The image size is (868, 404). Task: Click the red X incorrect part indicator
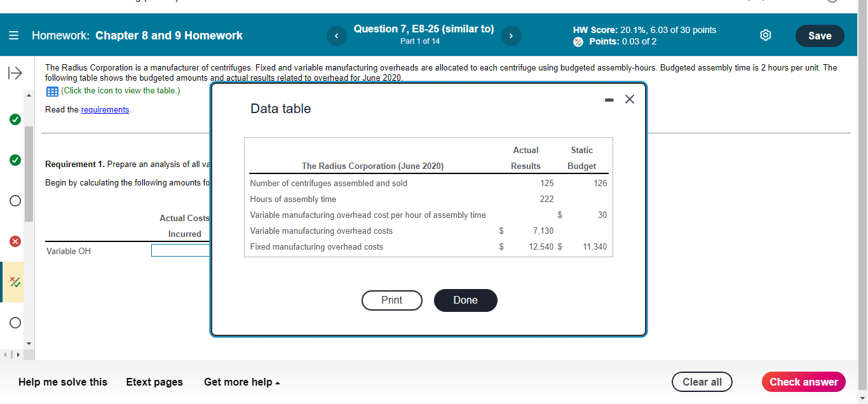pos(14,241)
